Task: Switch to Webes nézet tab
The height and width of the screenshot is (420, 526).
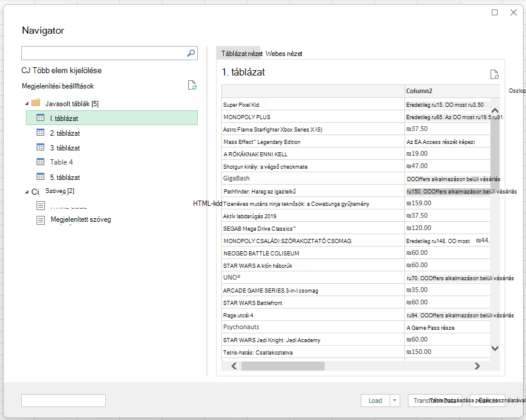Action: tap(284, 54)
